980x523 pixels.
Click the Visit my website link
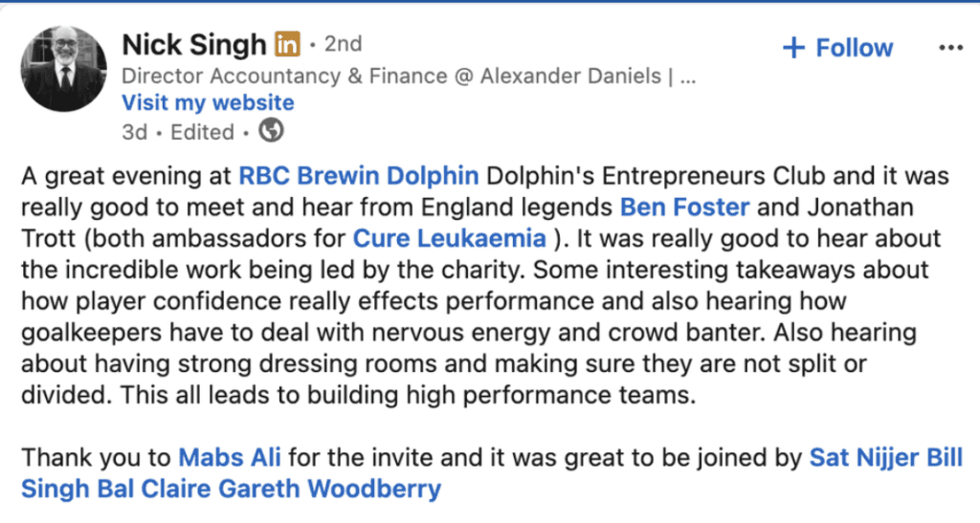208,103
